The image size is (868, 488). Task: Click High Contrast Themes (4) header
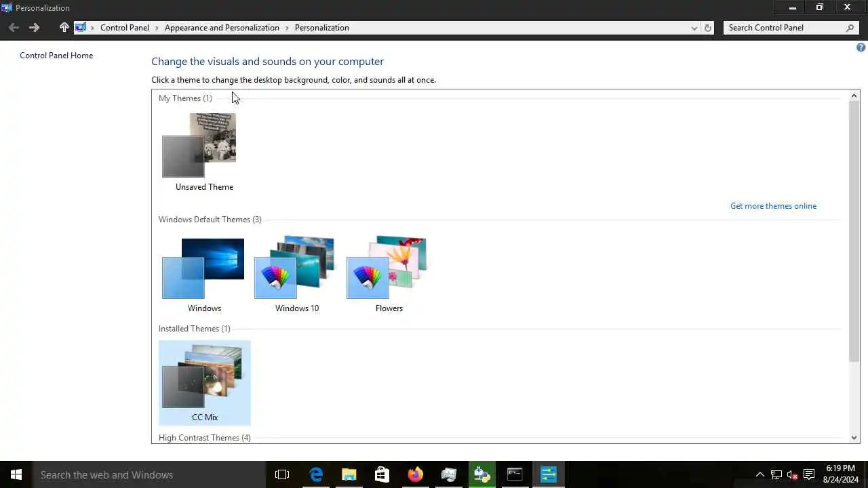tap(205, 438)
